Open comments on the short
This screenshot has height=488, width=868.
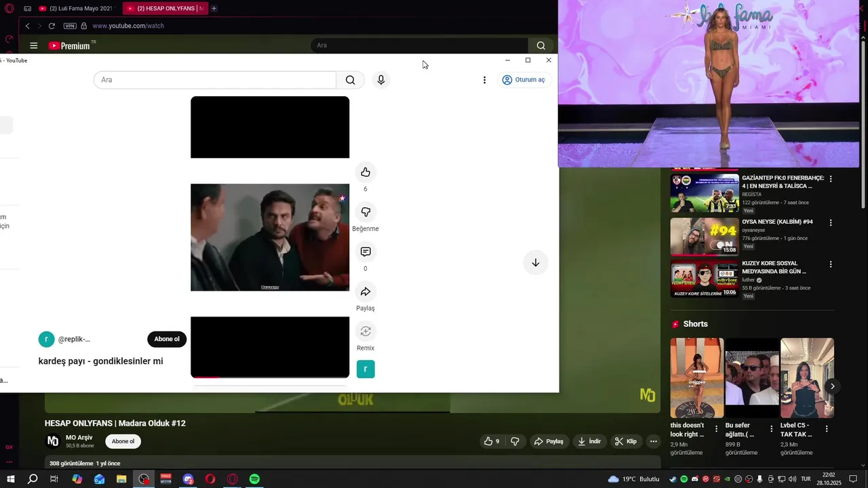(366, 252)
